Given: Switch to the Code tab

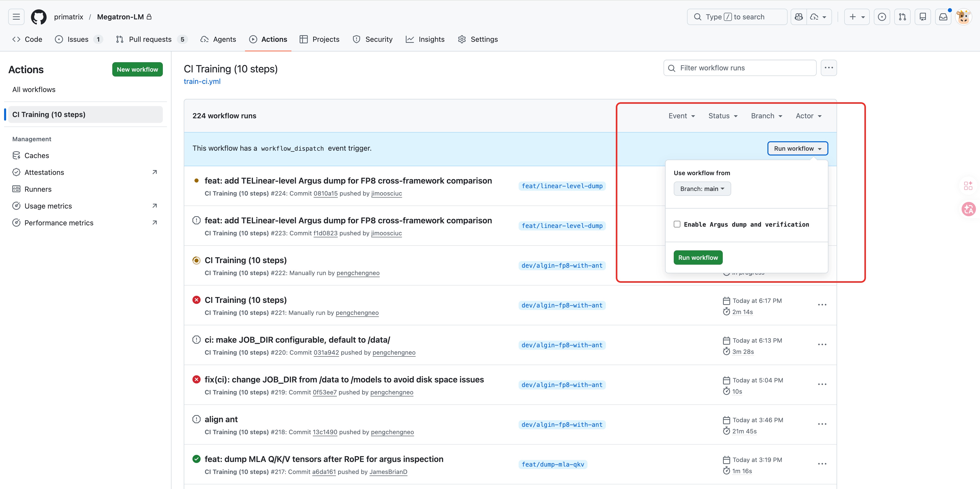Looking at the screenshot, I should (27, 39).
